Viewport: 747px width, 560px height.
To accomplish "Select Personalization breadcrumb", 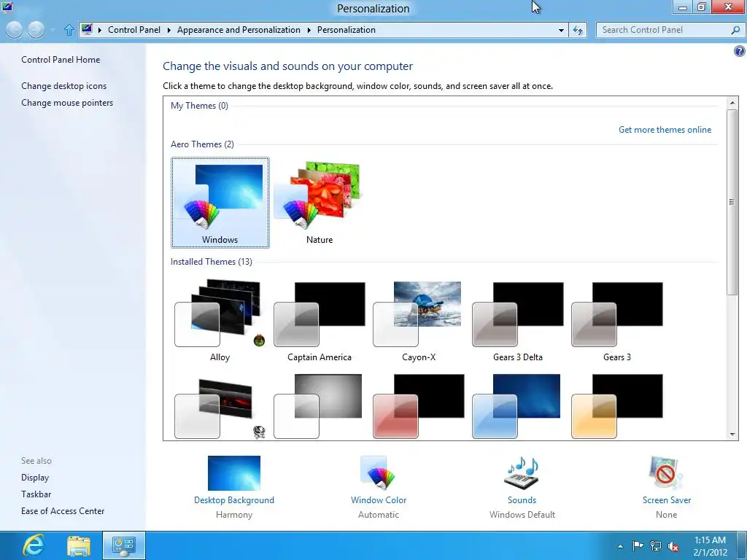I will tap(347, 29).
